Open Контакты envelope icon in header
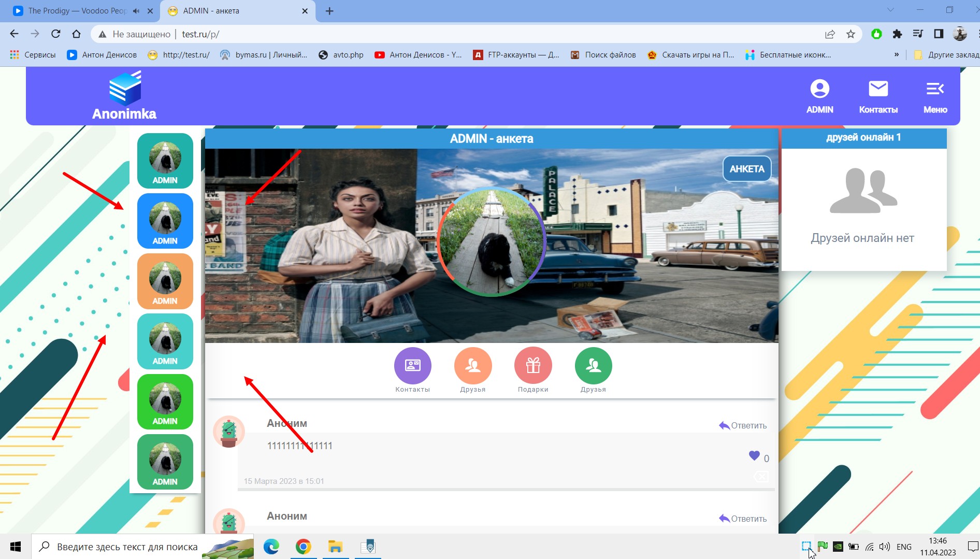Image resolution: width=980 pixels, height=559 pixels. coord(878,96)
